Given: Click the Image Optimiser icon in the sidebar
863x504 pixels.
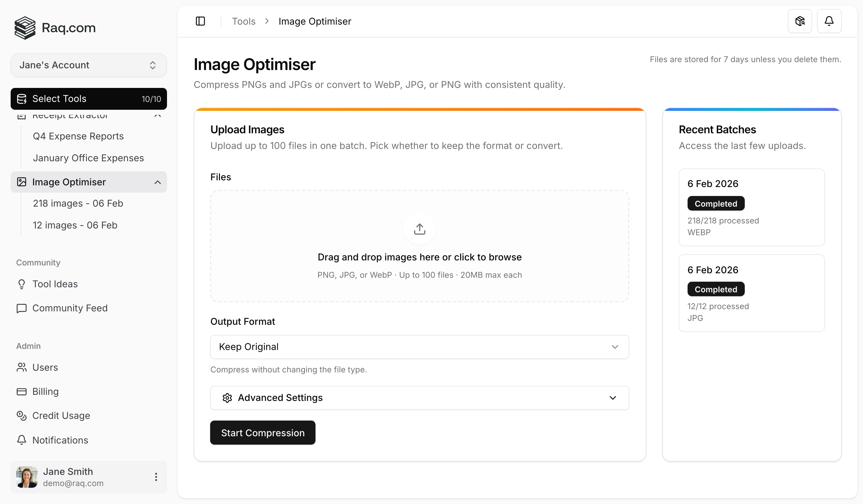Looking at the screenshot, I should pyautogui.click(x=22, y=182).
